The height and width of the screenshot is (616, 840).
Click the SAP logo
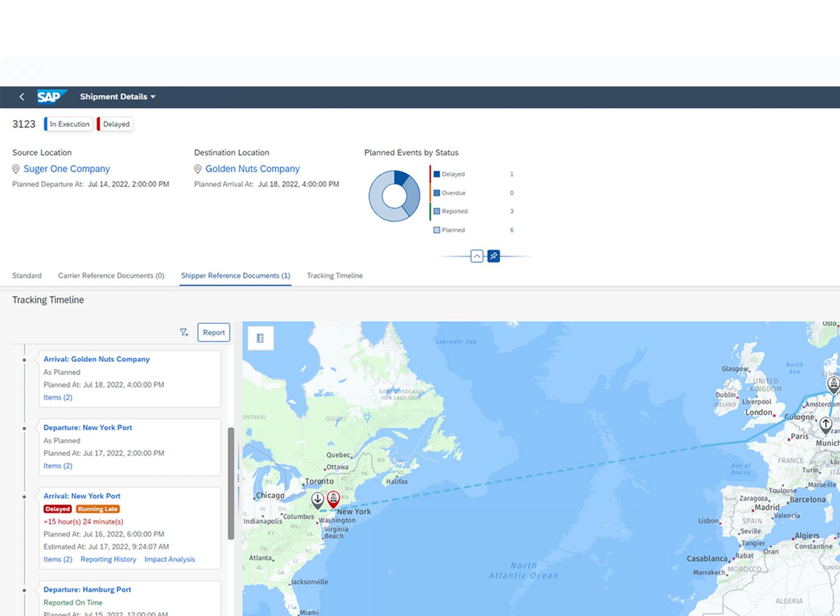pyautogui.click(x=50, y=97)
